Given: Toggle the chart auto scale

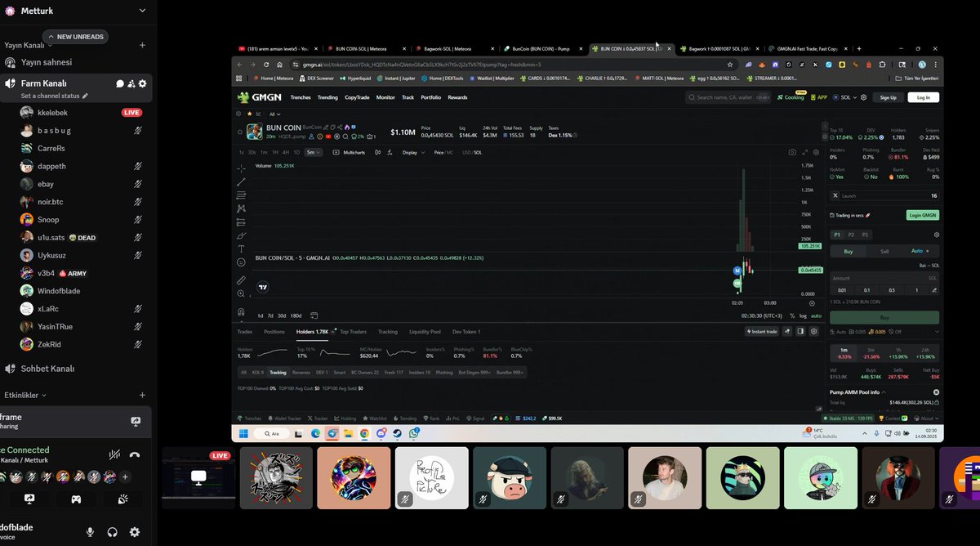Looking at the screenshot, I should pyautogui.click(x=816, y=316).
